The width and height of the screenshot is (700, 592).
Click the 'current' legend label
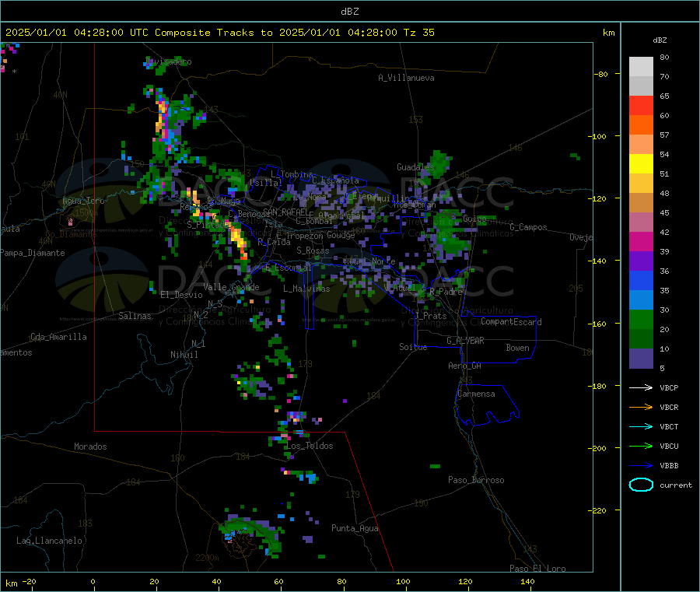[675, 485]
